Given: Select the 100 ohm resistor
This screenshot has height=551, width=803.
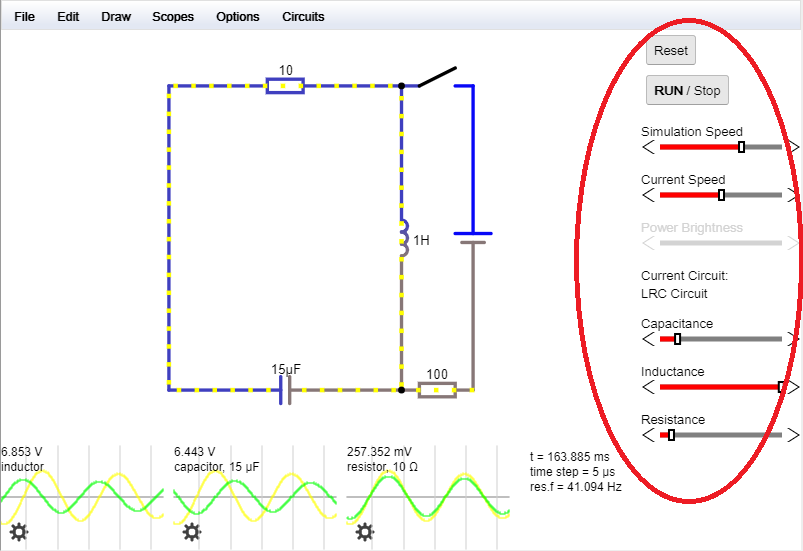Looking at the screenshot, I should (437, 390).
